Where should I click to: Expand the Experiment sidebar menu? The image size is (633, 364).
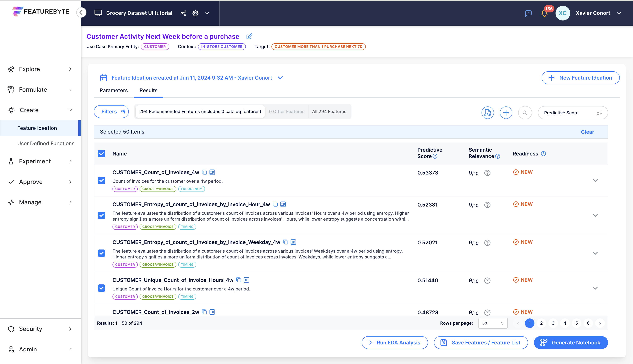pos(40,161)
